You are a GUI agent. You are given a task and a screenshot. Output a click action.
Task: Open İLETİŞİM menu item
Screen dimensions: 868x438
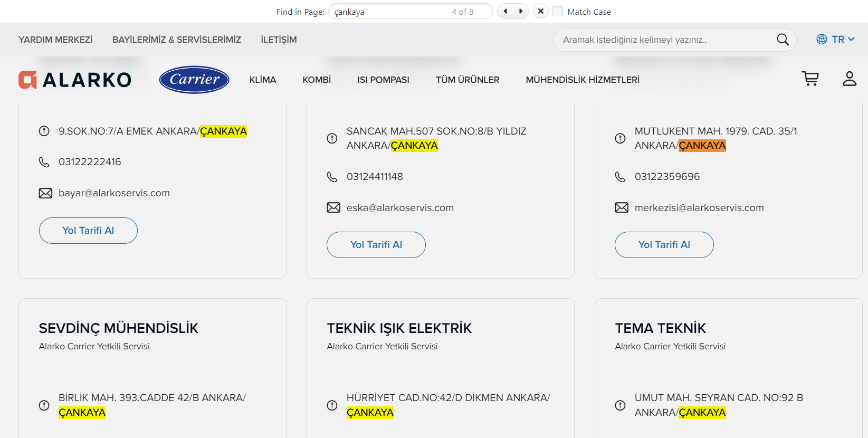coord(279,40)
